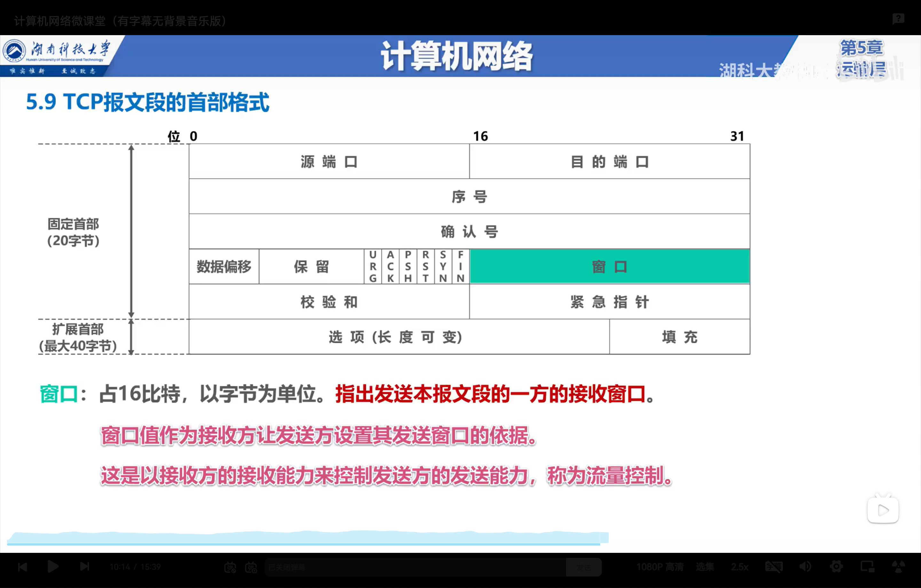Open the danmaku settings icon

click(251, 567)
